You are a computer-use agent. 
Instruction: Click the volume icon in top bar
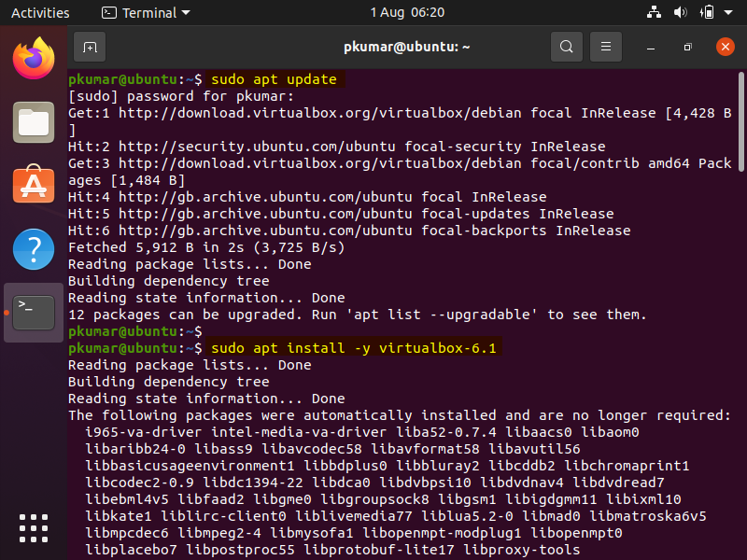[x=681, y=12]
